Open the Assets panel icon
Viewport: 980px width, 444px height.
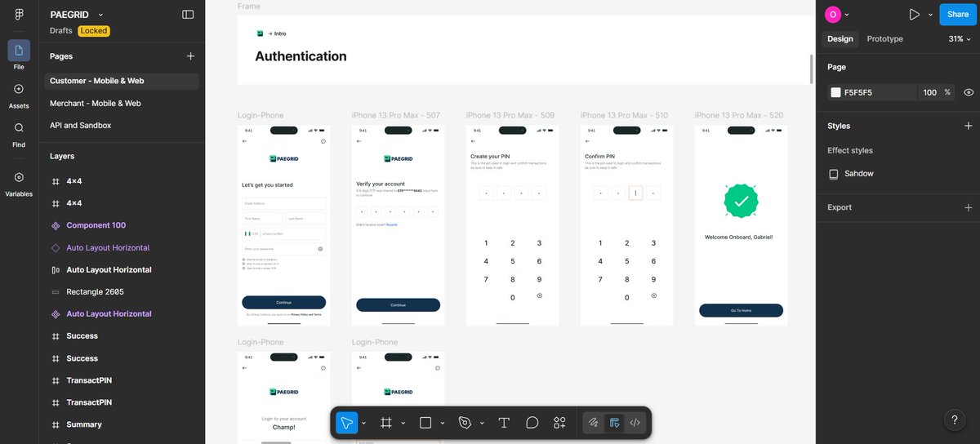click(19, 89)
